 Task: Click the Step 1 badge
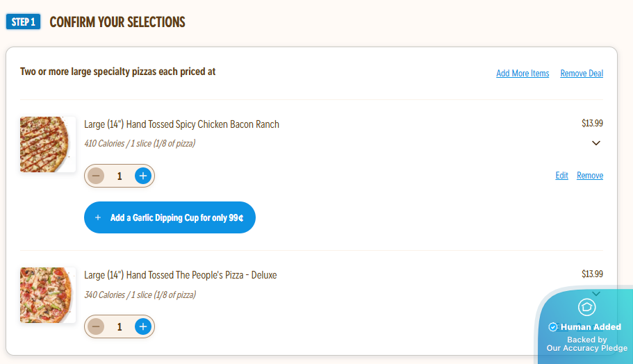click(x=24, y=22)
